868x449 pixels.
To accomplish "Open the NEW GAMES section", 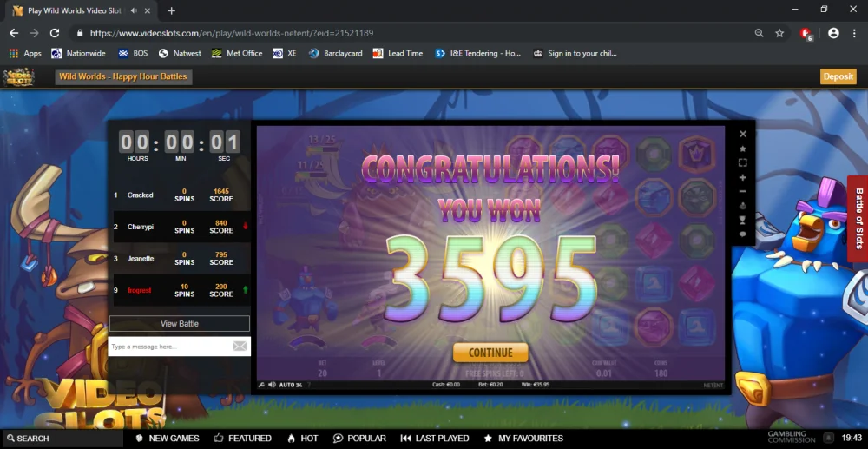I will pos(168,439).
